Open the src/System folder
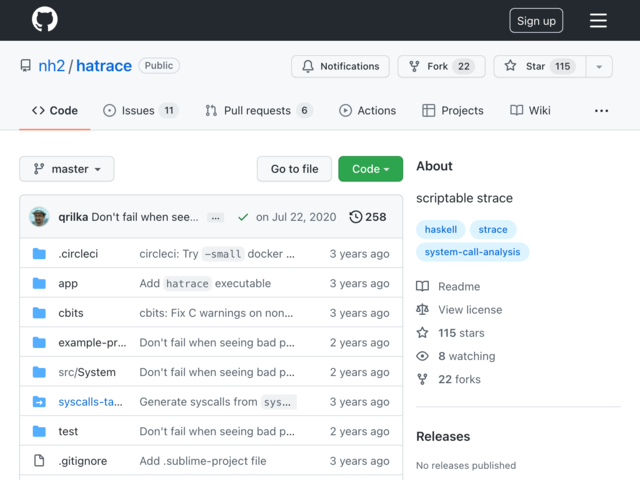This screenshot has height=480, width=640. (x=87, y=372)
